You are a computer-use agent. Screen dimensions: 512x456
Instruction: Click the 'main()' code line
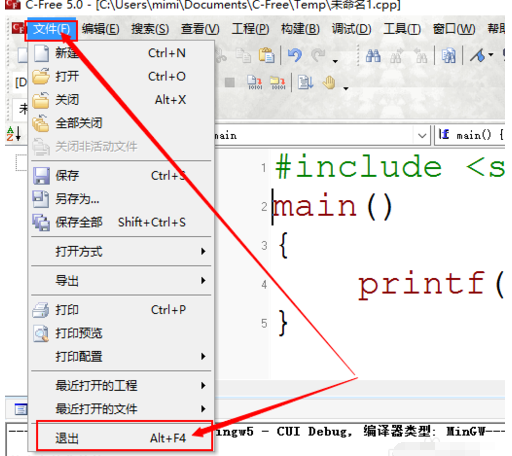(x=332, y=207)
